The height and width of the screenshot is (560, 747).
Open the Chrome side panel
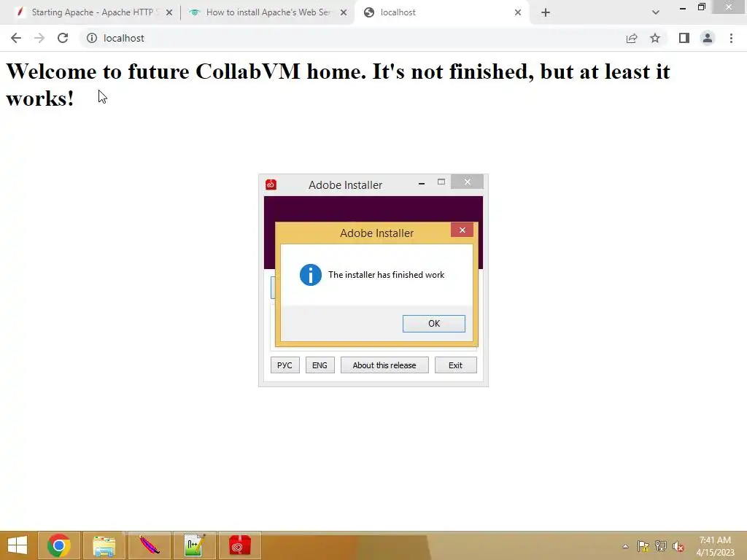pos(684,38)
